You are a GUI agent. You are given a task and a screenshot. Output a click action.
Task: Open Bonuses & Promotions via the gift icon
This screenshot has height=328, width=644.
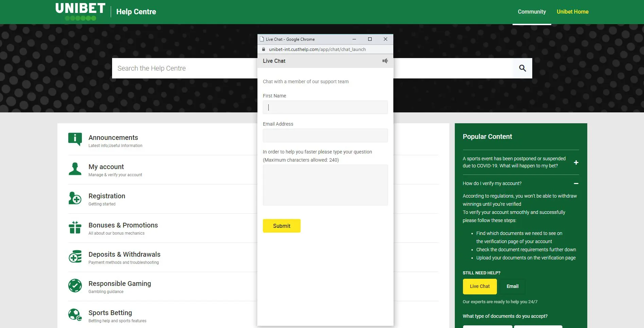[75, 227]
